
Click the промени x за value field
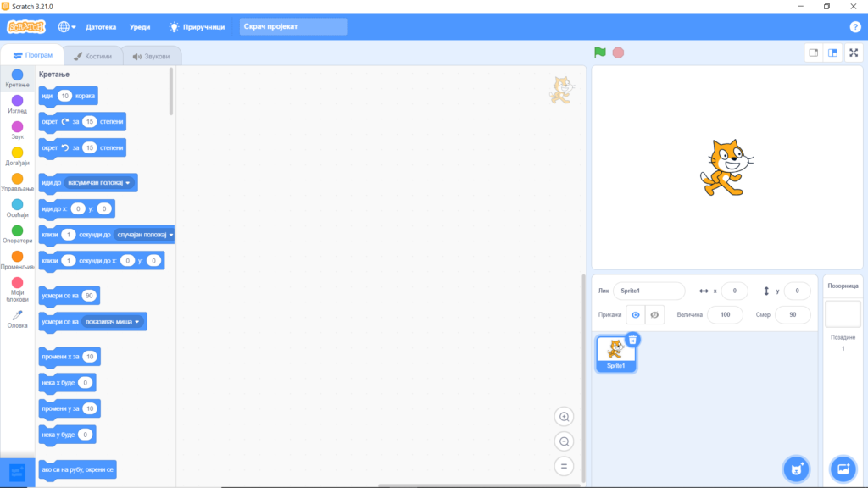click(90, 357)
